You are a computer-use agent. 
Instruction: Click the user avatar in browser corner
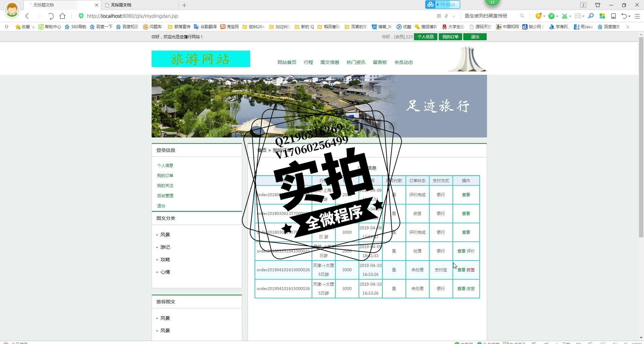(12, 9)
